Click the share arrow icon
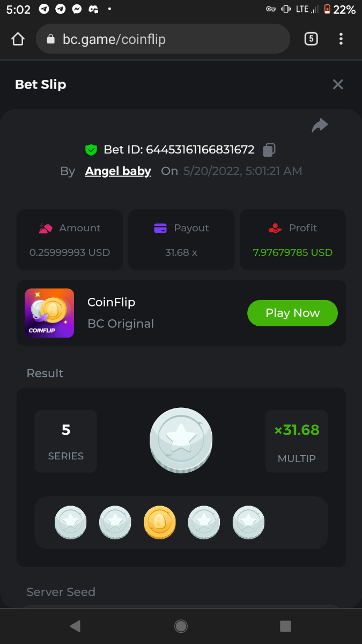Viewport: 362px width, 644px height. click(320, 126)
